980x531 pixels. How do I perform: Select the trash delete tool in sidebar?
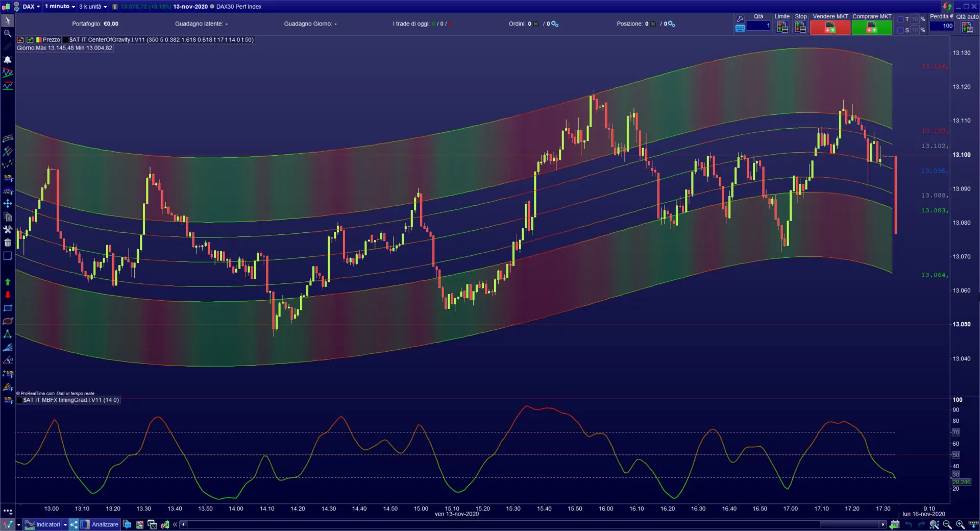coord(8,243)
